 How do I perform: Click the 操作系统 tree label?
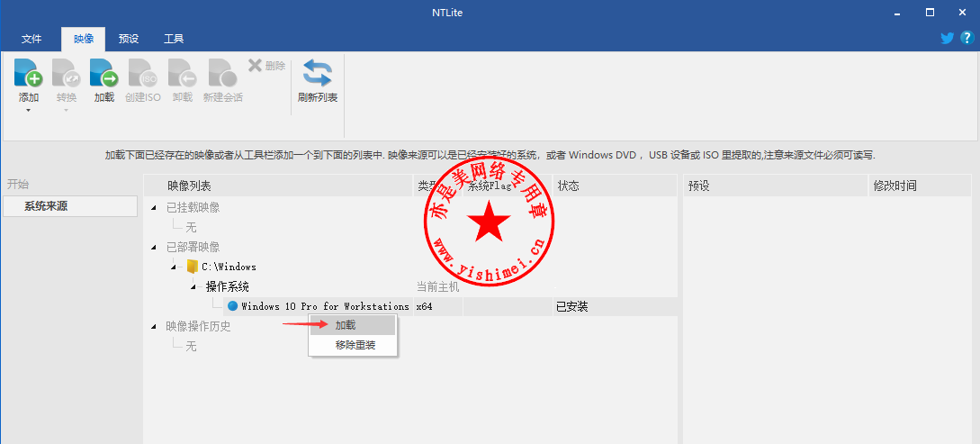(228, 287)
